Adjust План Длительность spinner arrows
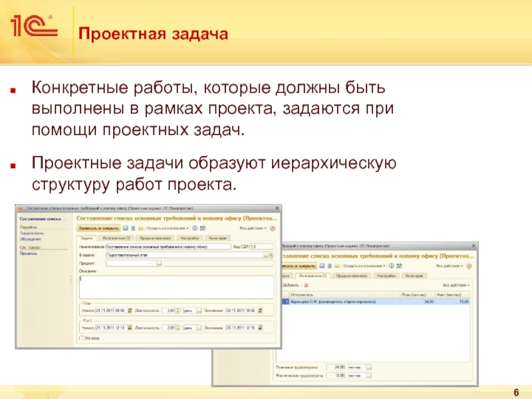Image resolution: width=532 pixels, height=399 pixels. coord(178,311)
